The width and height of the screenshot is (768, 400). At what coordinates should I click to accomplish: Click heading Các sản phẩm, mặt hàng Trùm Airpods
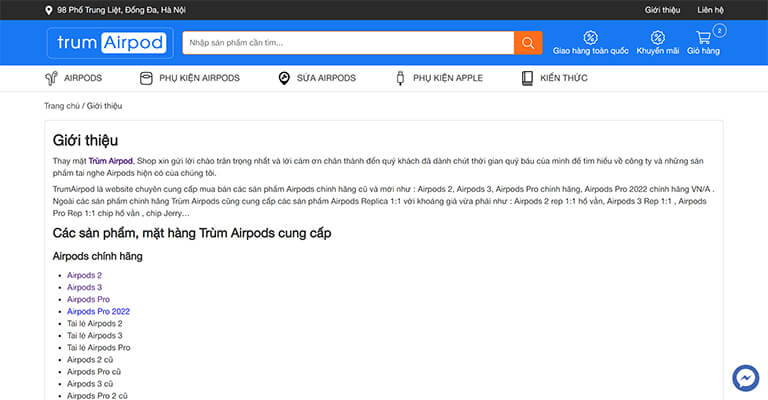[192, 233]
